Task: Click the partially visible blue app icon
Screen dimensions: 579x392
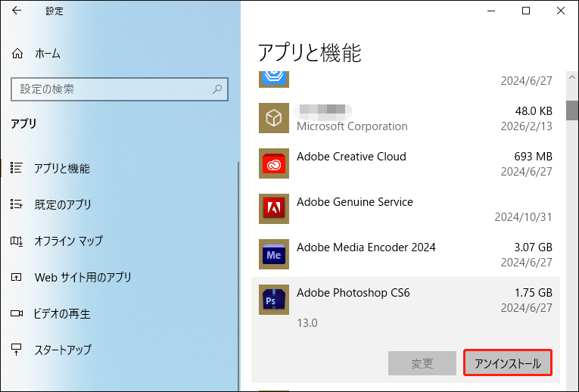Action: pyautogui.click(x=274, y=79)
